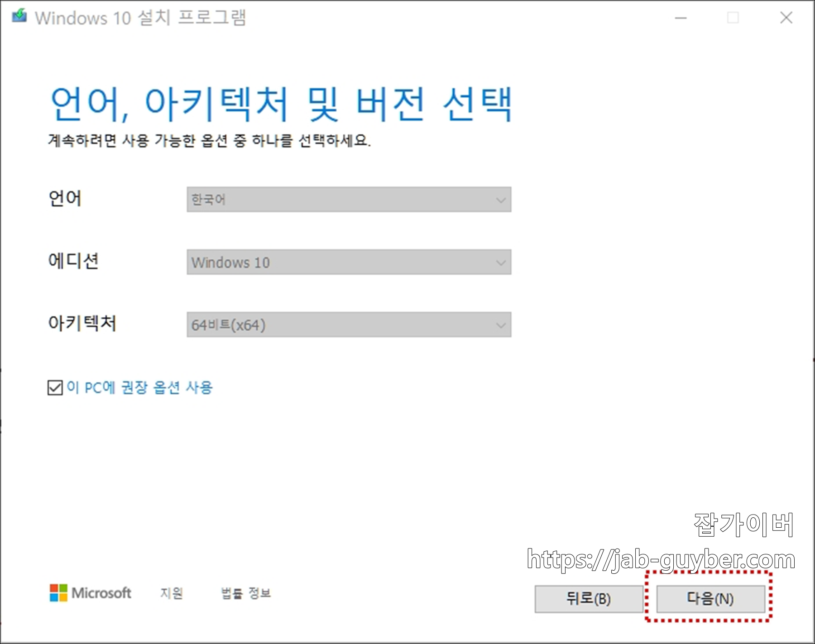Open the 법률 정보 link

pos(246,593)
